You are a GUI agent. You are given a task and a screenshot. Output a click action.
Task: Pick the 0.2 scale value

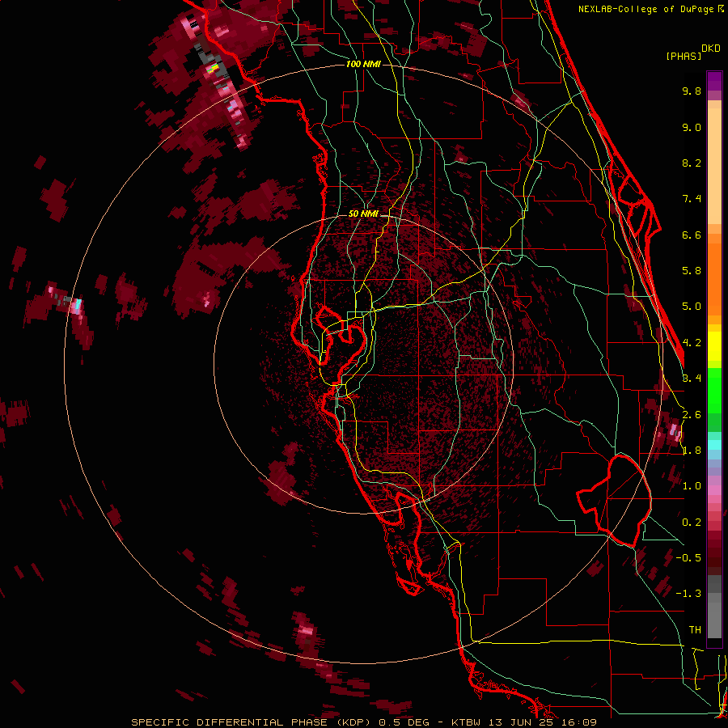(x=692, y=523)
